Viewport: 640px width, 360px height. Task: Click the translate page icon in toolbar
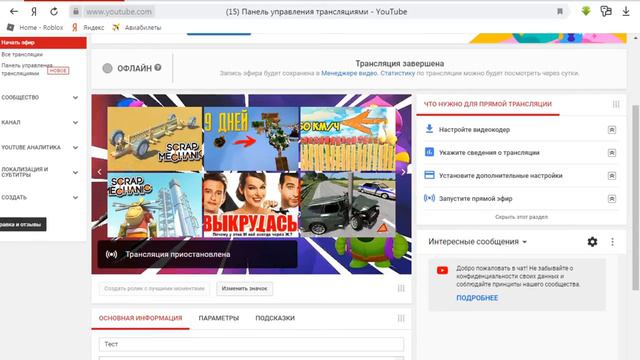(606, 11)
